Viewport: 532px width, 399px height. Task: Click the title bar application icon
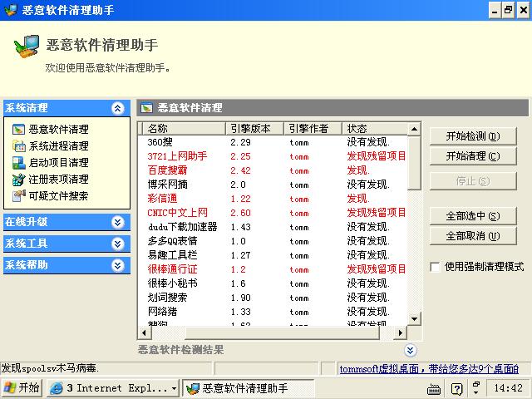[x=10, y=10]
